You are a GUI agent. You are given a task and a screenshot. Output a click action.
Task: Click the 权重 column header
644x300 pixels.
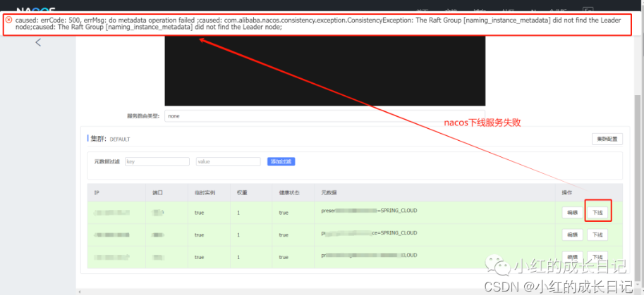[x=251, y=193]
